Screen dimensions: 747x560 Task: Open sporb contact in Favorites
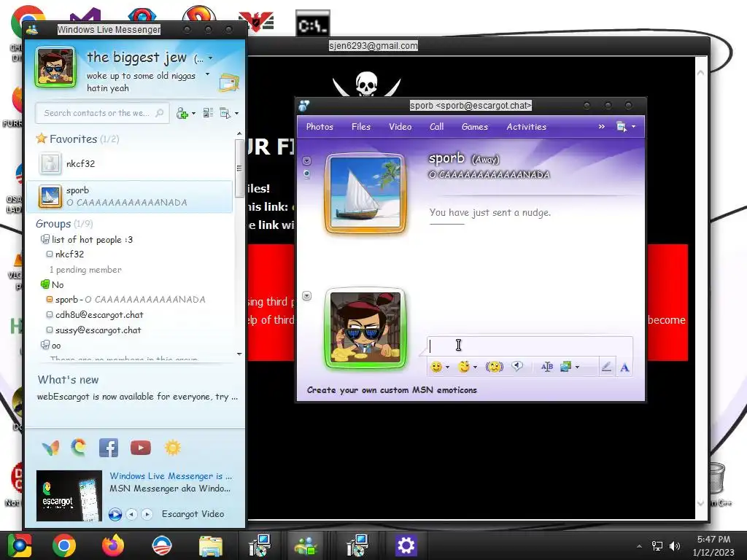tap(130, 196)
